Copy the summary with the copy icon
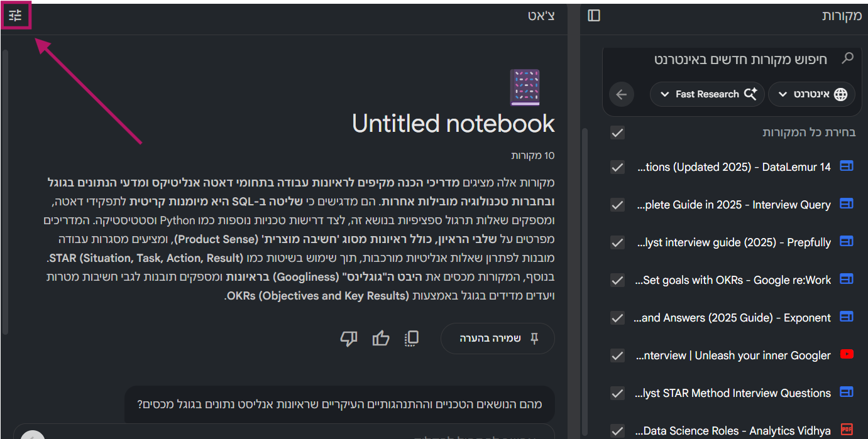Screen dimensions: 868x439 [412, 339]
